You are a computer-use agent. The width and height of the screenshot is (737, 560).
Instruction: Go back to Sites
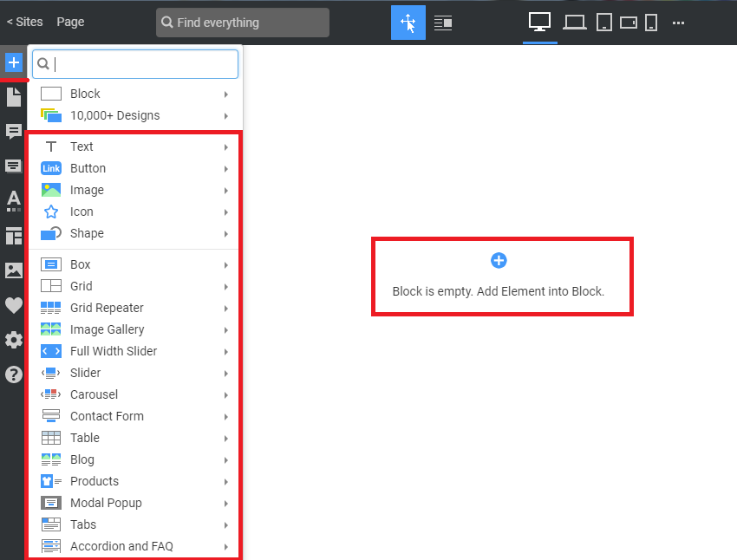pos(24,22)
